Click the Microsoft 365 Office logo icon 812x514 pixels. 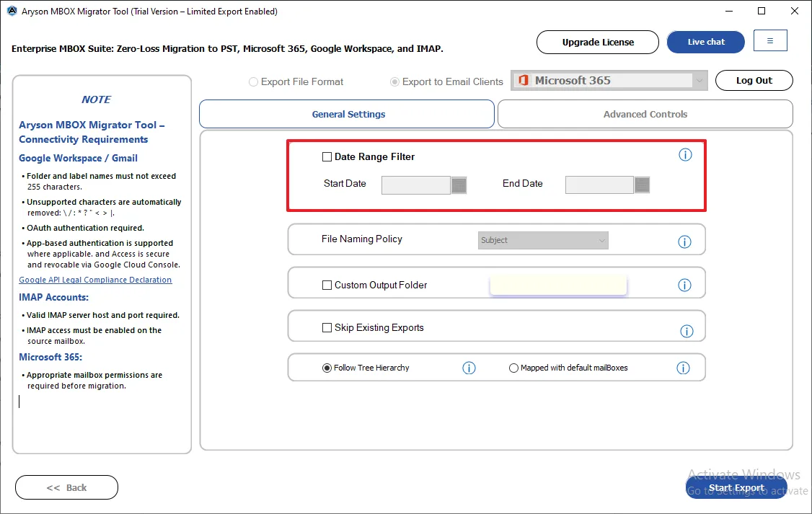524,80
